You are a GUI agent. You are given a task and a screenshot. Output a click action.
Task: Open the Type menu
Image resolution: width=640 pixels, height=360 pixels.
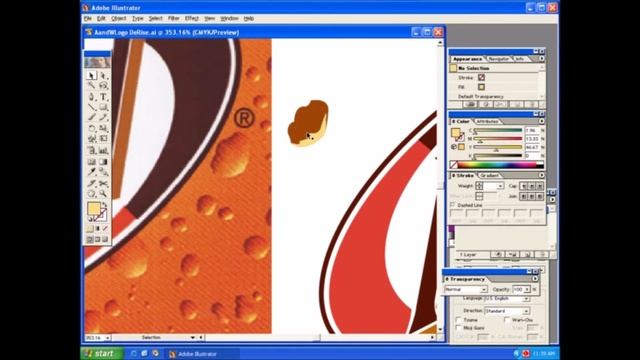point(137,18)
